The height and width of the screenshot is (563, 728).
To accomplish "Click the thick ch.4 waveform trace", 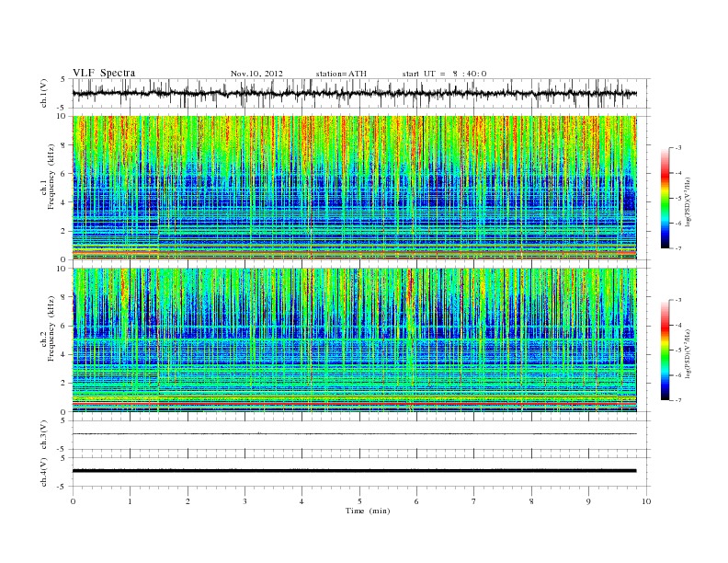I will (354, 471).
